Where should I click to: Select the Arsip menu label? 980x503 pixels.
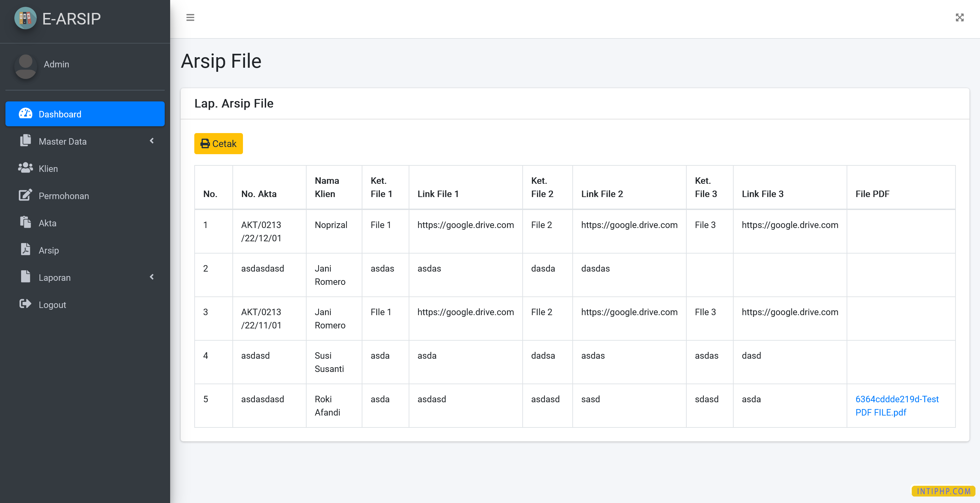click(x=49, y=250)
